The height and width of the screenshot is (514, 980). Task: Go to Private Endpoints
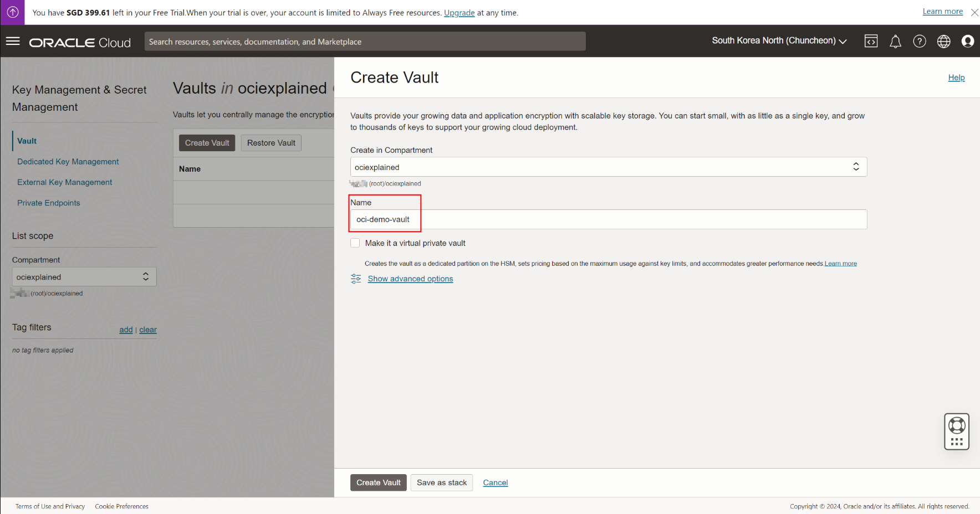click(x=48, y=203)
